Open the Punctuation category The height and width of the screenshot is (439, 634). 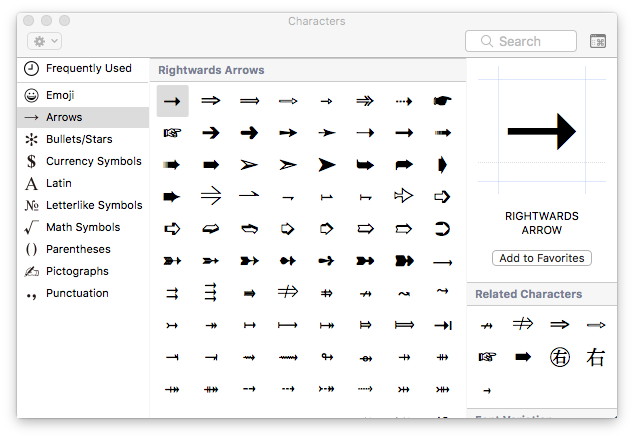tap(83, 293)
